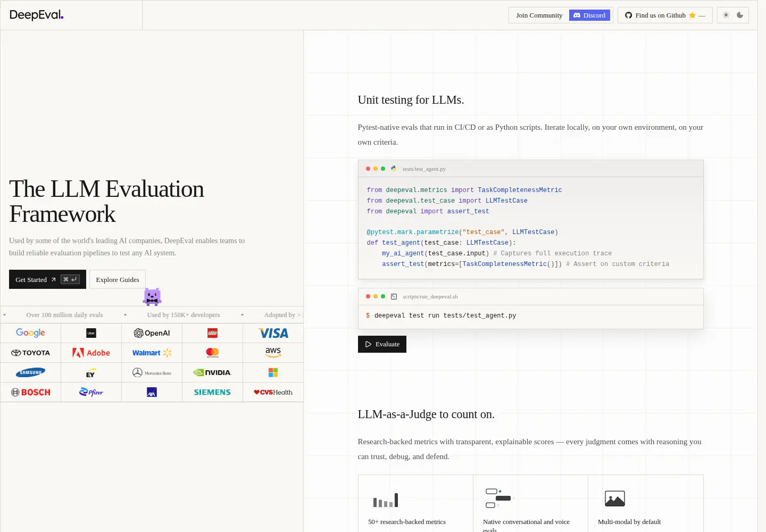Click the deepeval test run command line
The image size is (766, 532).
coord(445,315)
